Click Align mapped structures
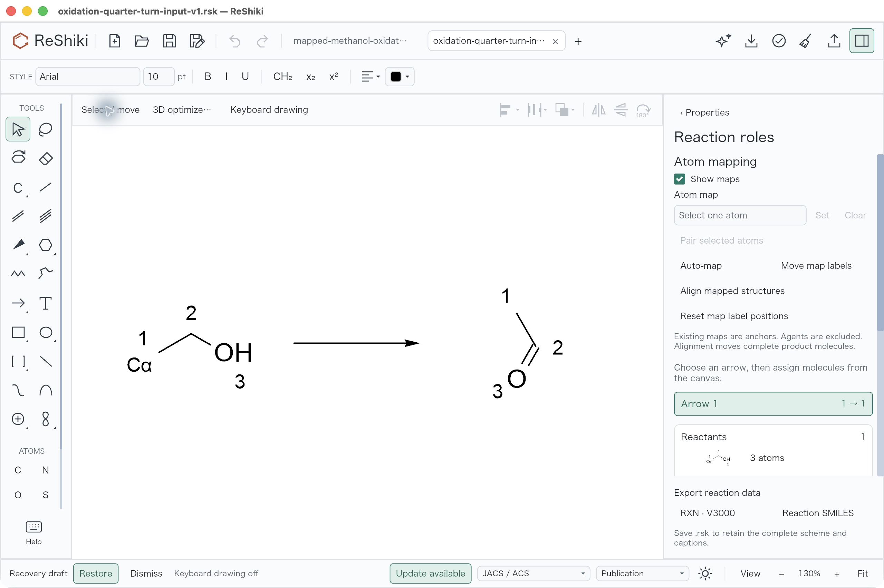 pyautogui.click(x=732, y=291)
